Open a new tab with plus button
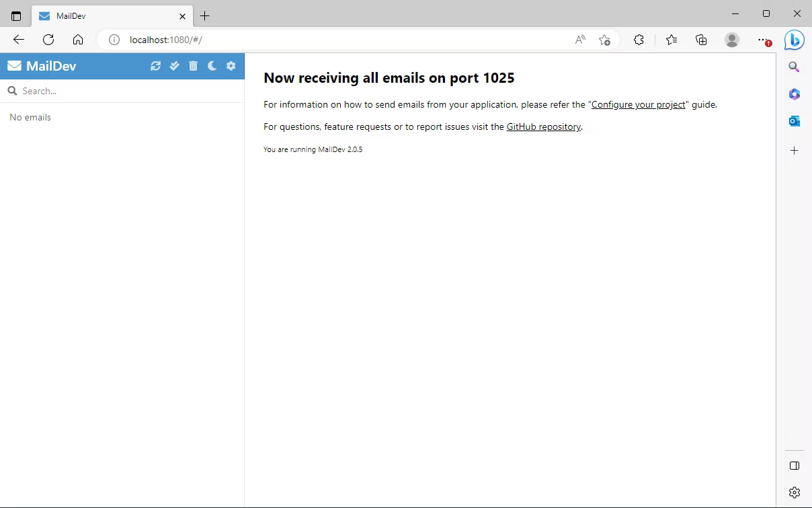 pos(205,15)
